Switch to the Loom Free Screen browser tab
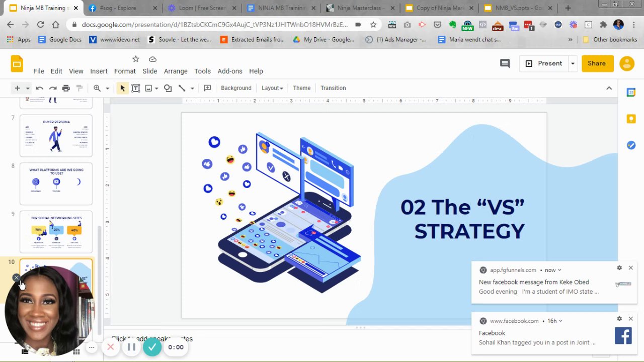Image resolution: width=644 pixels, height=362 pixels. tap(201, 8)
